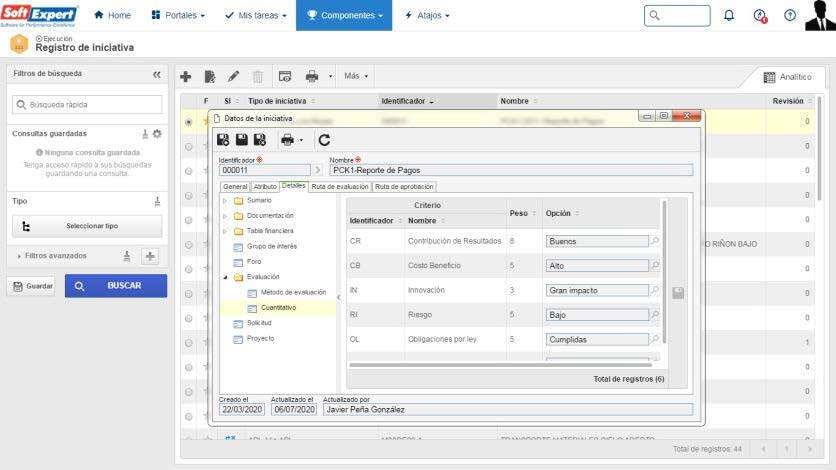Select the radio button of second row
Viewport: 836px width, 470px height.
[189, 147]
